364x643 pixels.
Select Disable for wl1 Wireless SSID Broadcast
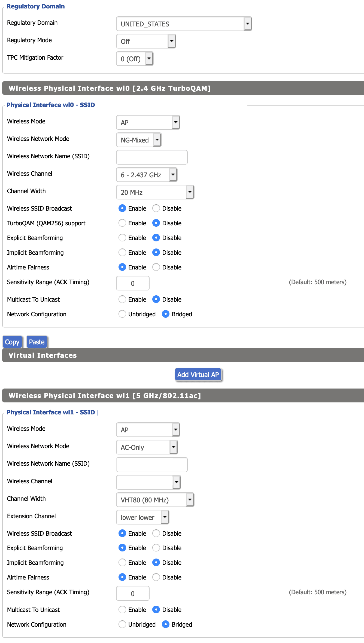[x=156, y=533]
